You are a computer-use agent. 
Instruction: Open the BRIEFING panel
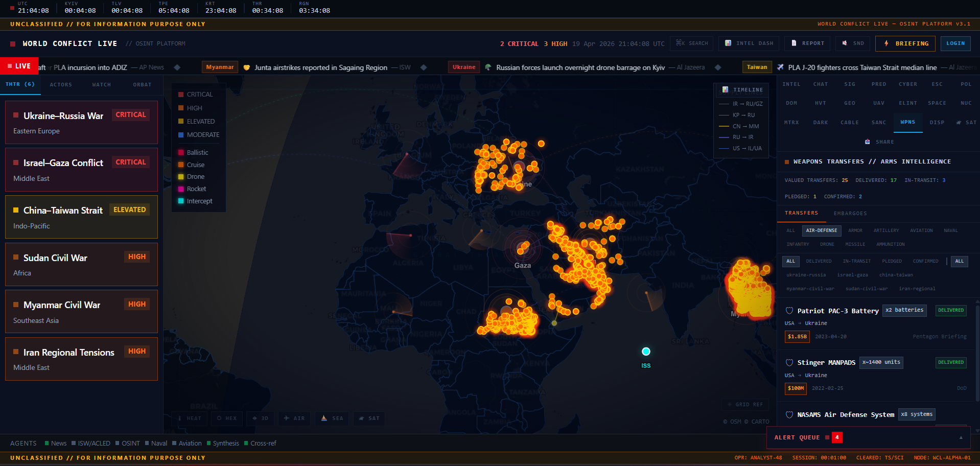pos(905,43)
